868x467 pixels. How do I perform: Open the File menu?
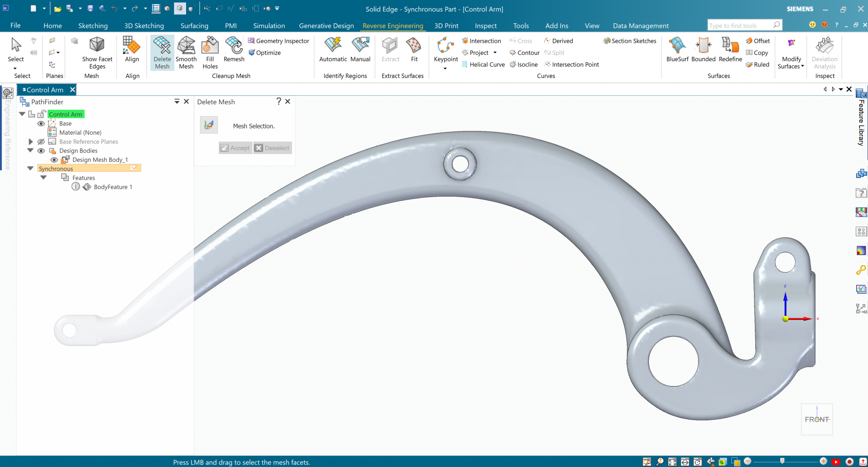click(x=15, y=25)
